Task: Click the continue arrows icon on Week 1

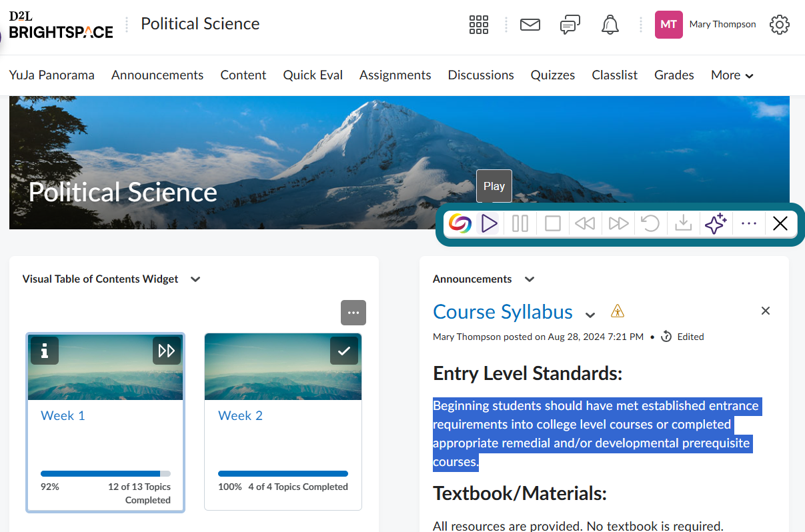Action: (167, 351)
